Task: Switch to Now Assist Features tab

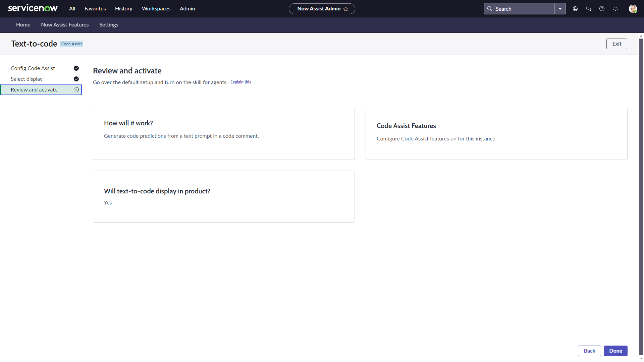Action: (65, 25)
